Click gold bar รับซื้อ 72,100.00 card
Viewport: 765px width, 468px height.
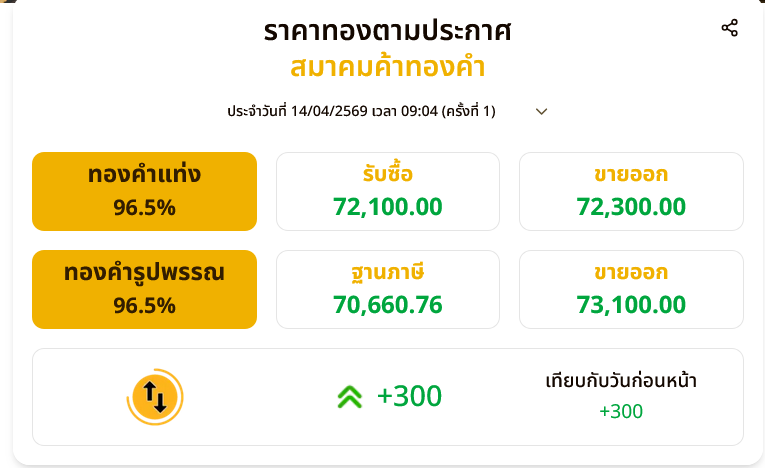tap(388, 191)
